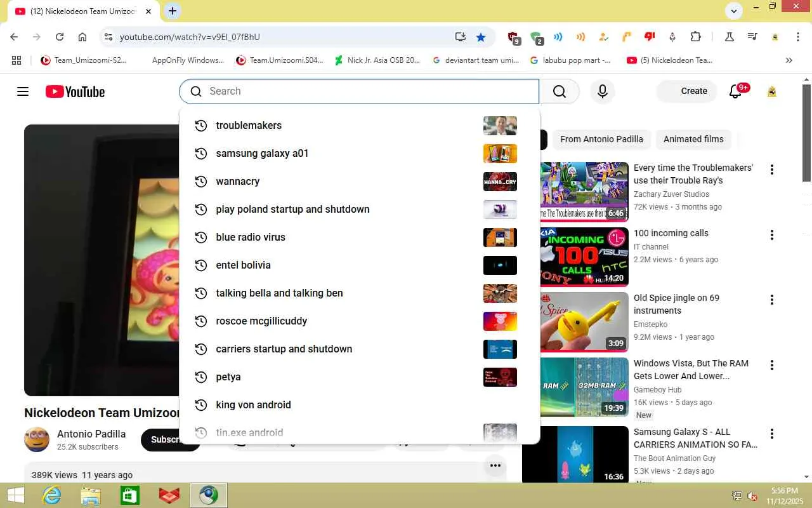812x508 pixels.
Task: Focus the YouTube search input field
Action: 359,91
